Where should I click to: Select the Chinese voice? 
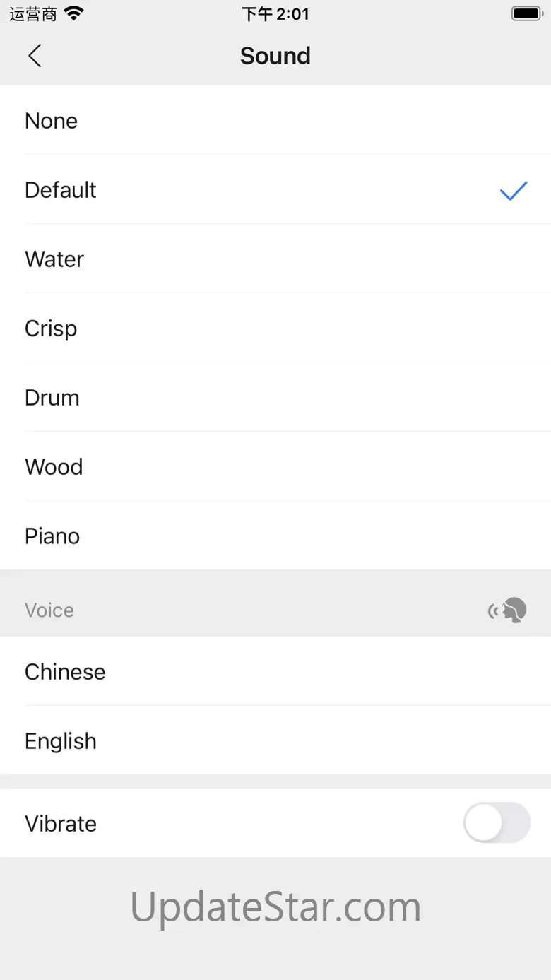[x=275, y=672]
